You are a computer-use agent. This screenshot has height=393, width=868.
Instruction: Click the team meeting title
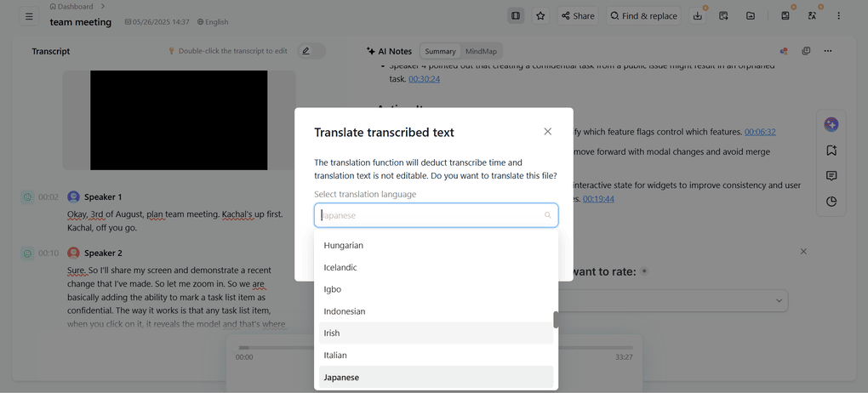tap(80, 22)
